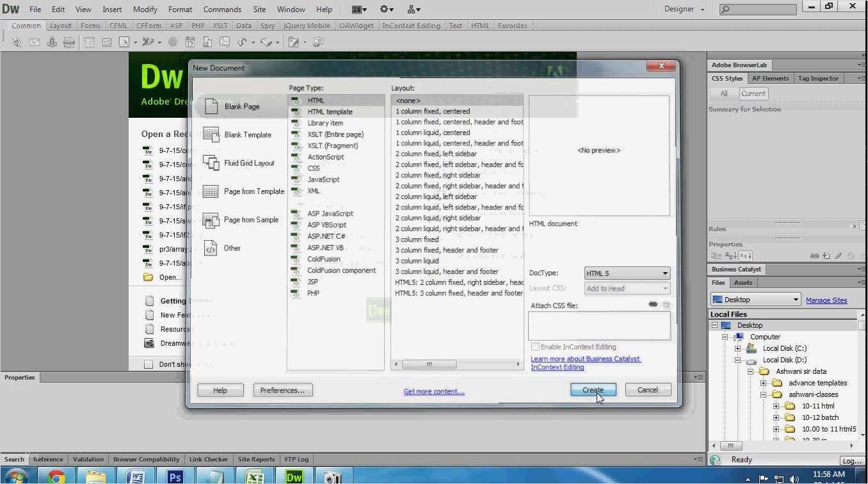The height and width of the screenshot is (484, 868).
Task: Enable InContext Editing checkbox
Action: (x=536, y=347)
